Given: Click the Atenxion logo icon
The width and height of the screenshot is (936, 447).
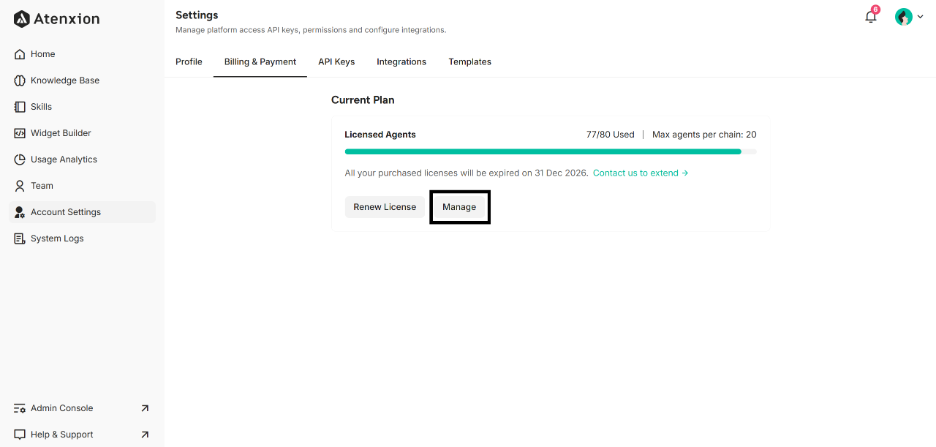Looking at the screenshot, I should [x=21, y=19].
